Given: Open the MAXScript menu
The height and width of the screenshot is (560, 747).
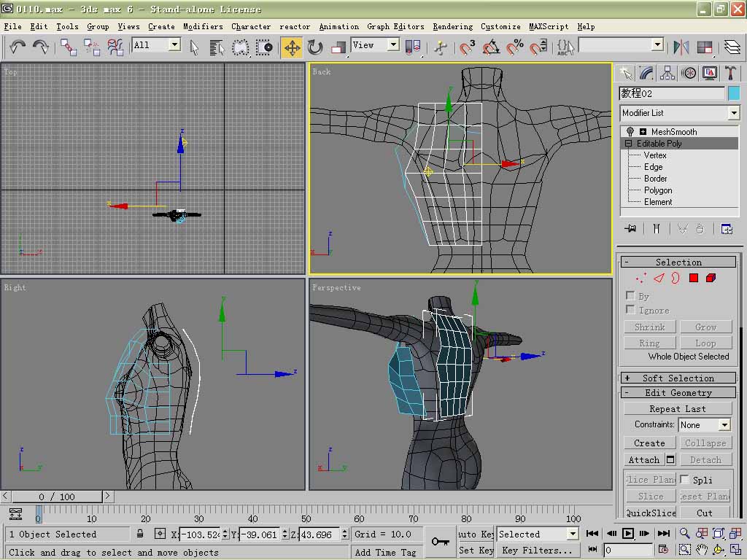Looking at the screenshot, I should click(x=549, y=27).
